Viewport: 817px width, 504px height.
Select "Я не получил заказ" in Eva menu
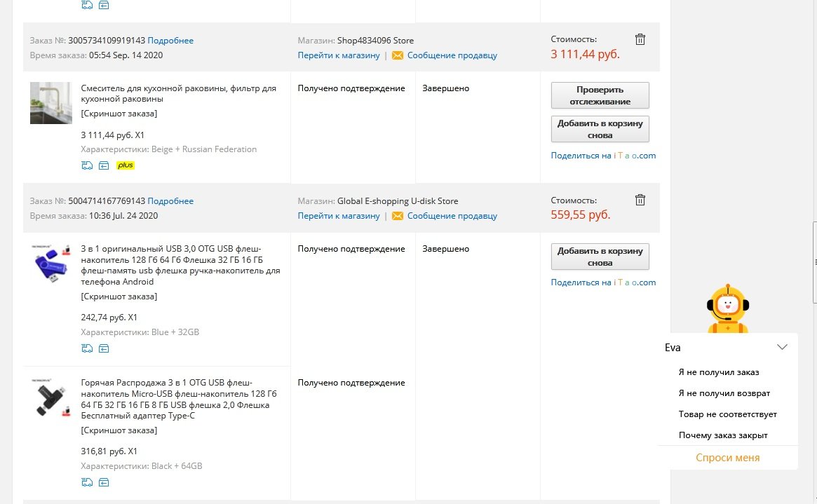click(719, 372)
